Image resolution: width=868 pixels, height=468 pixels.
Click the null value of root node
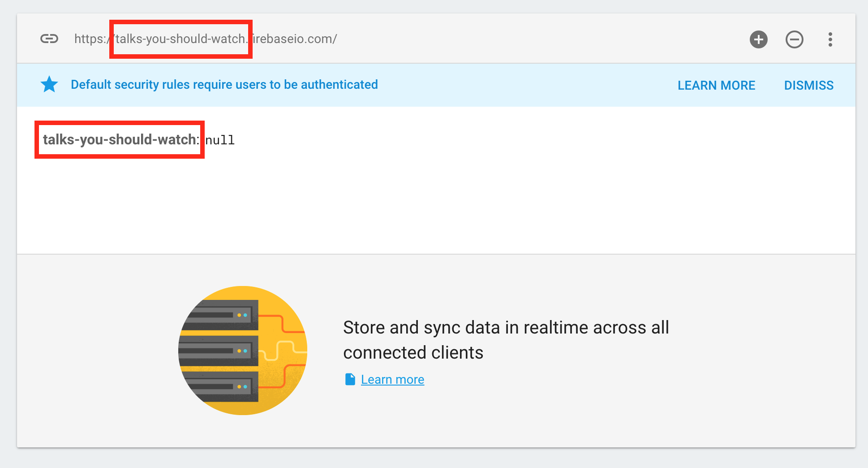(220, 140)
